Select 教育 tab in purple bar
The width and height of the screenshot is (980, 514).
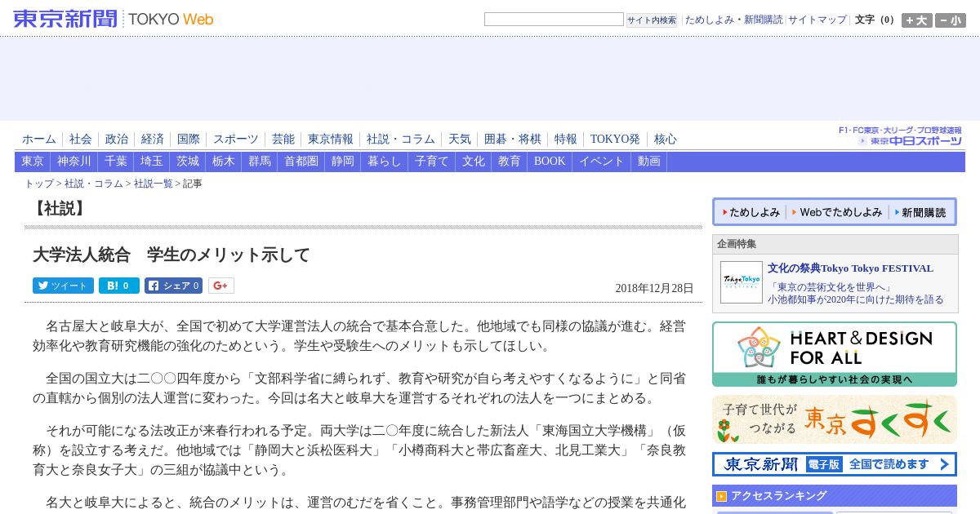pyautogui.click(x=510, y=162)
